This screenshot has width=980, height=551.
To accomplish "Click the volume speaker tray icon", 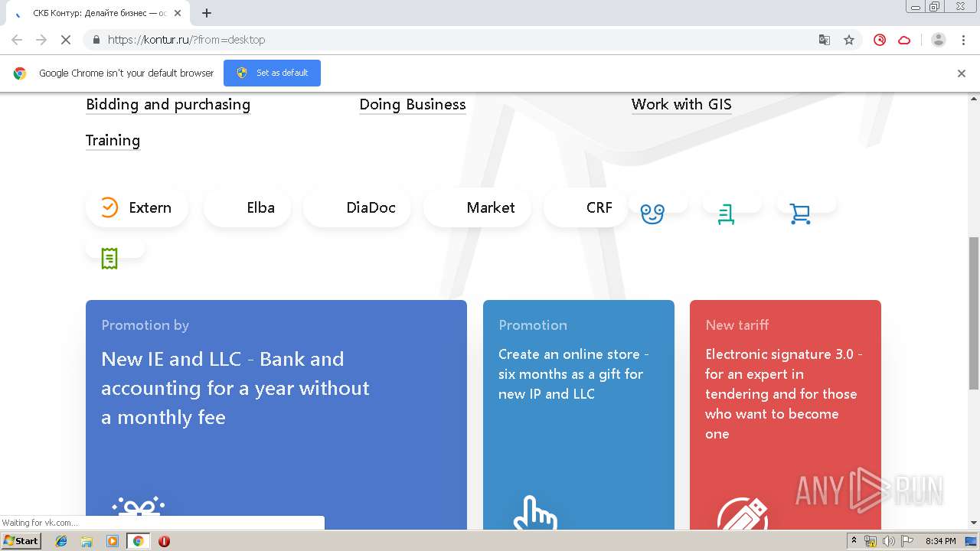I will [x=888, y=541].
